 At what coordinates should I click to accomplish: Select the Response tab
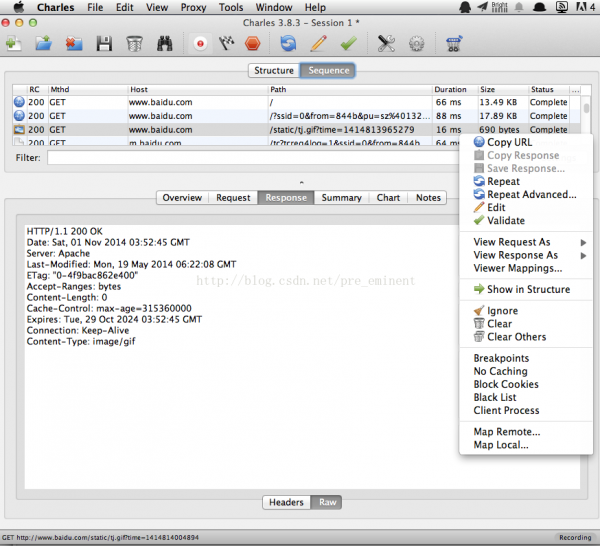pyautogui.click(x=286, y=197)
